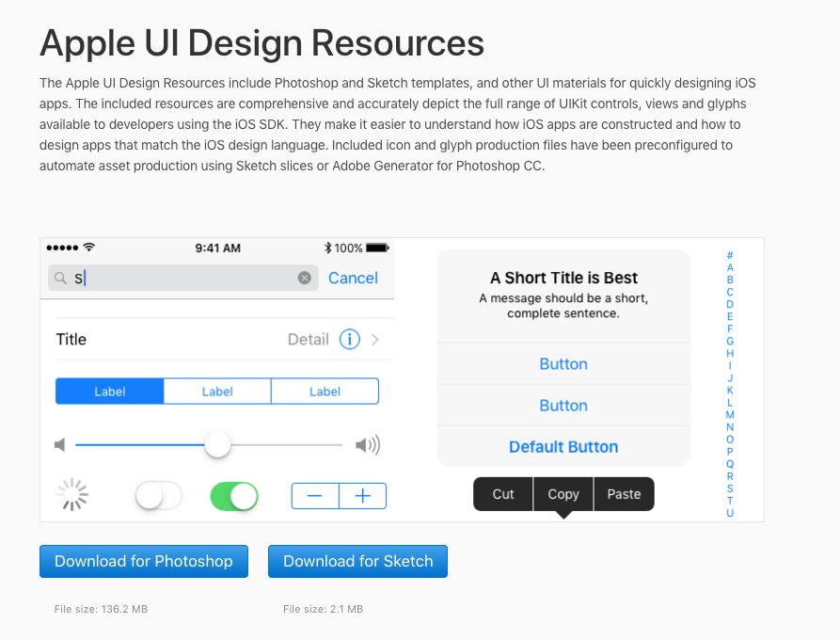The image size is (840, 640).
Task: Select the middle Label segment
Action: (x=217, y=392)
